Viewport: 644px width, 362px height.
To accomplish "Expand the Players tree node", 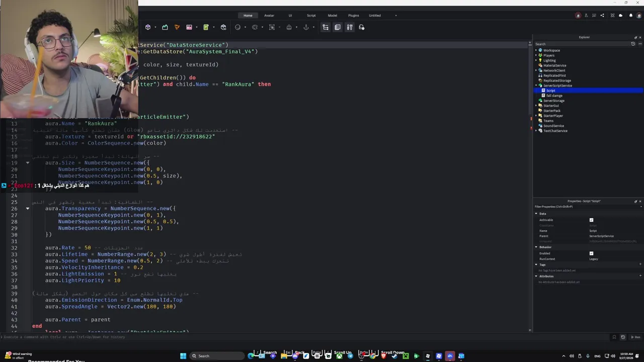I will click(536, 55).
